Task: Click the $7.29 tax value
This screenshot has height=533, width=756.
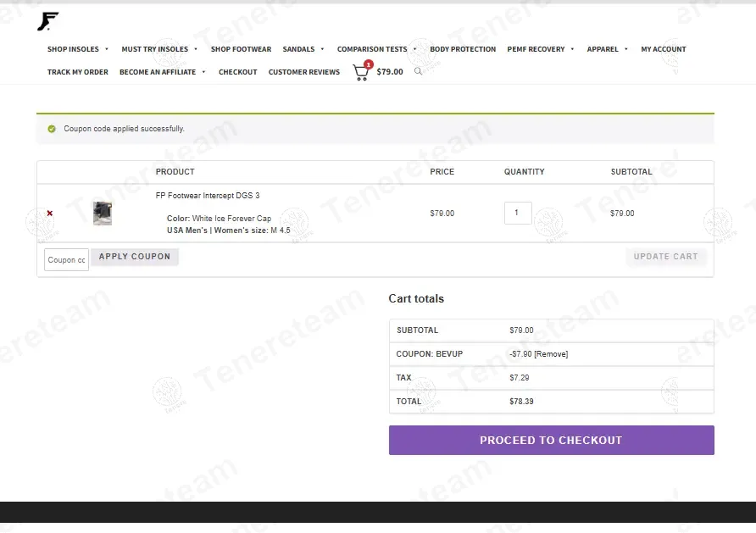Action: [x=520, y=378]
